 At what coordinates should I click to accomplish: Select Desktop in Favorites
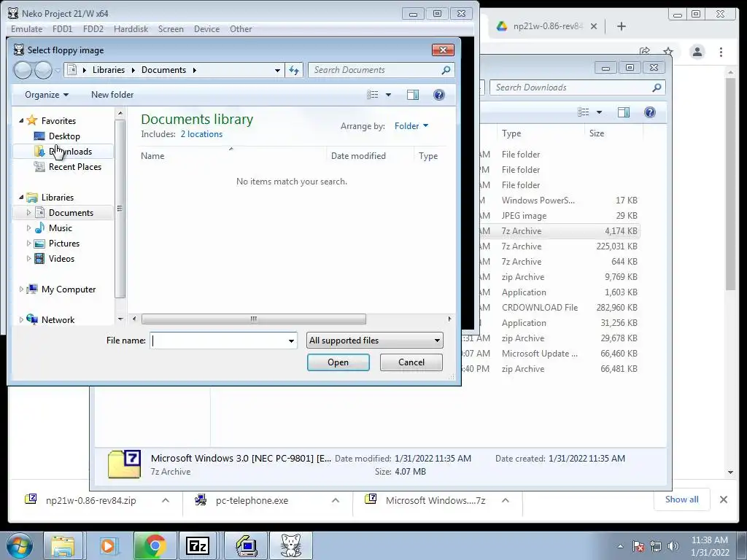coord(64,136)
